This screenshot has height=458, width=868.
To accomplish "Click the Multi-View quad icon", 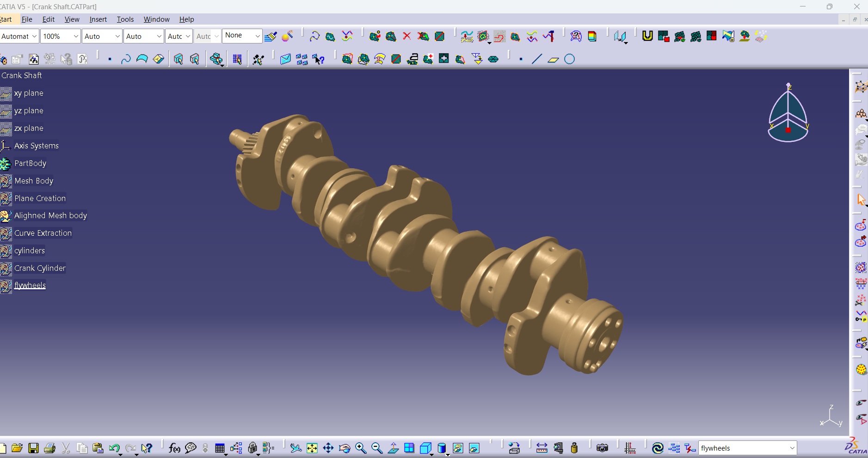I will (x=409, y=448).
